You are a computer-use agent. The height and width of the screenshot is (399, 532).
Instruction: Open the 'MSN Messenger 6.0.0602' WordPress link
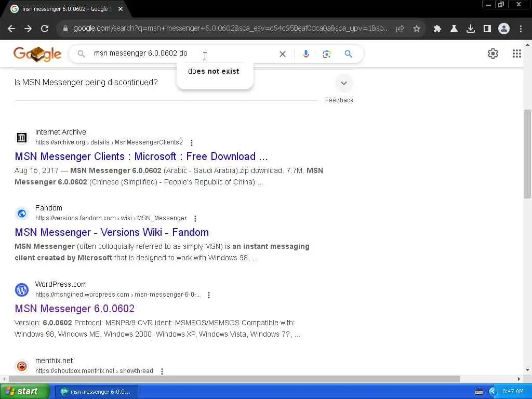pyautogui.click(x=75, y=309)
